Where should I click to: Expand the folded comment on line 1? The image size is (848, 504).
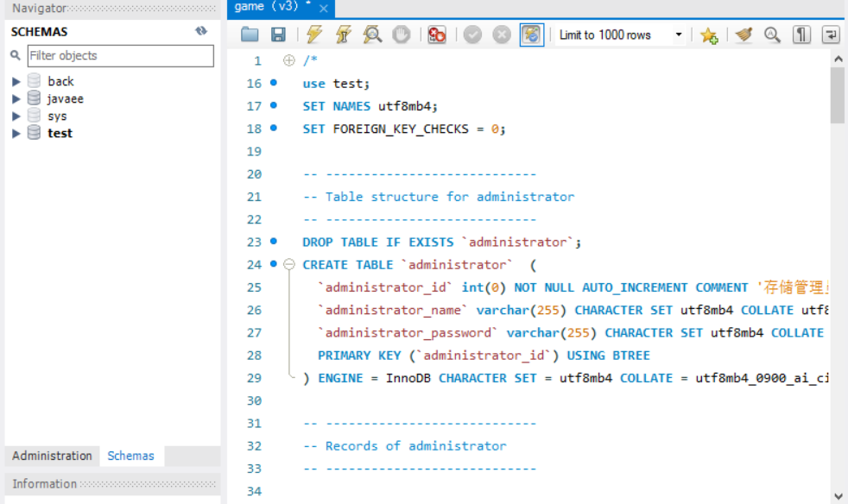click(x=288, y=60)
